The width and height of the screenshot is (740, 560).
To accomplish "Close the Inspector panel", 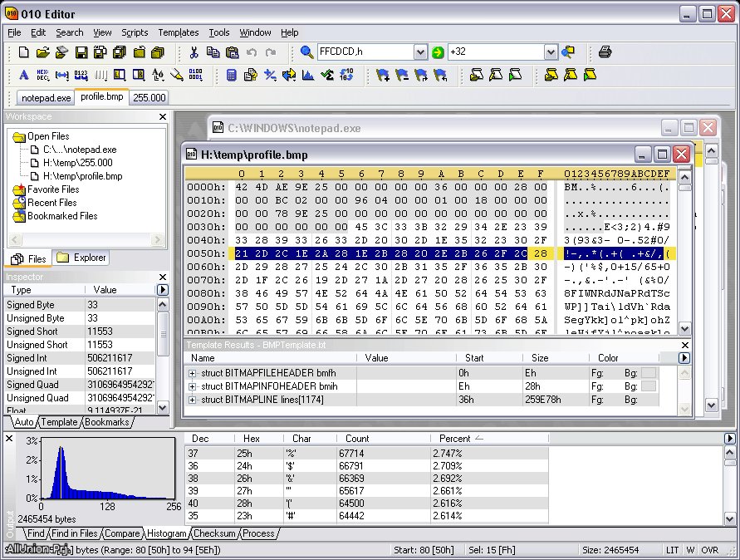I will (x=163, y=278).
